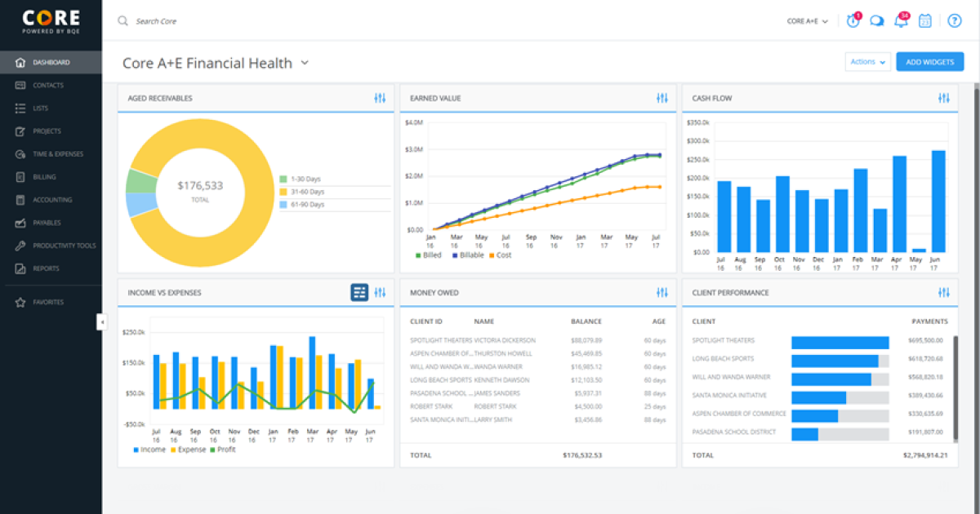Collapse the sidebar with the arrow handle
Viewport: 980px width, 514px height.
point(102,321)
